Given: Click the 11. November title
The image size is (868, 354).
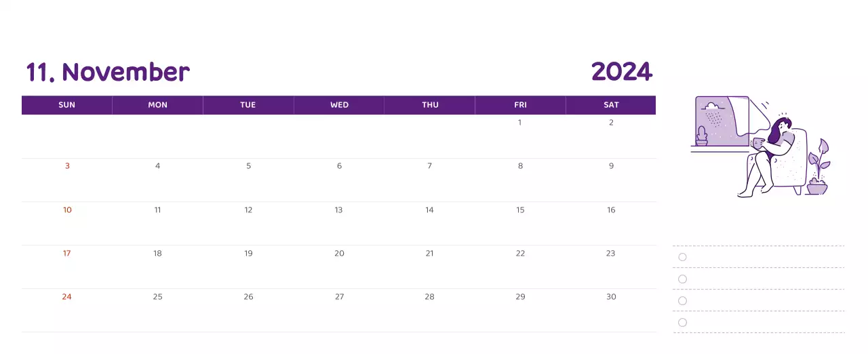Looking at the screenshot, I should 108,72.
